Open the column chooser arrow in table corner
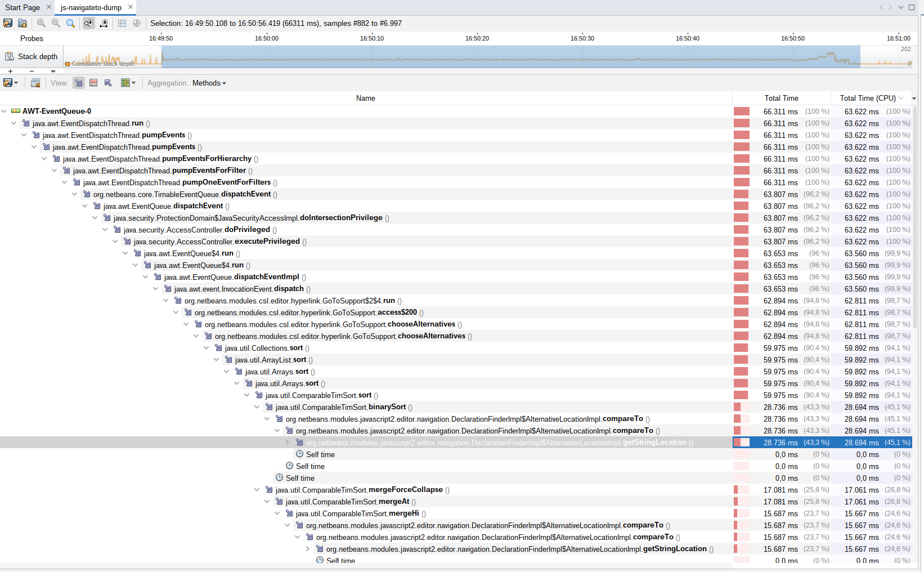This screenshot has width=924, height=572. [x=914, y=99]
